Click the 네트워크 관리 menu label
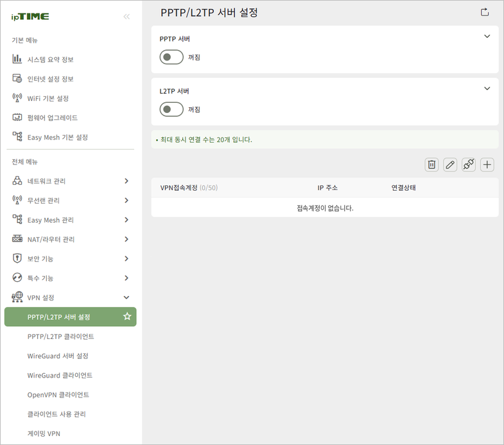 [x=46, y=181]
